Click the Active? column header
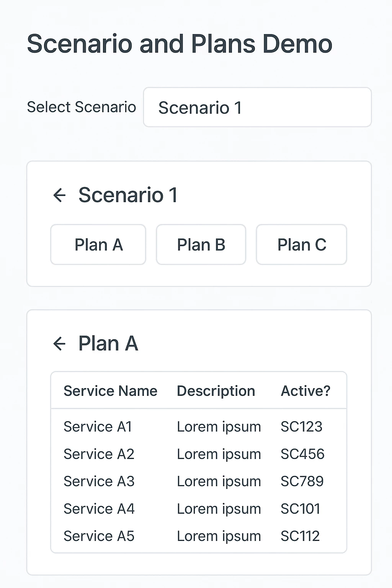This screenshot has height=588, width=392. 305,391
